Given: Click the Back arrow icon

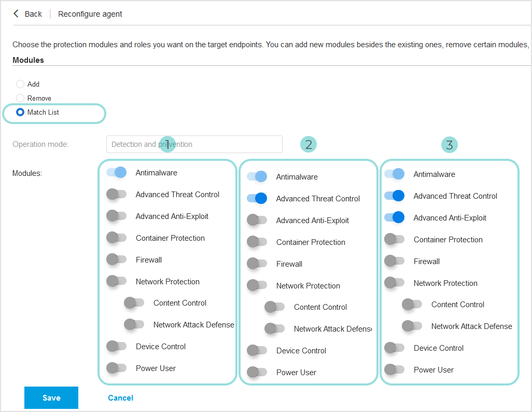Looking at the screenshot, I should pos(16,13).
